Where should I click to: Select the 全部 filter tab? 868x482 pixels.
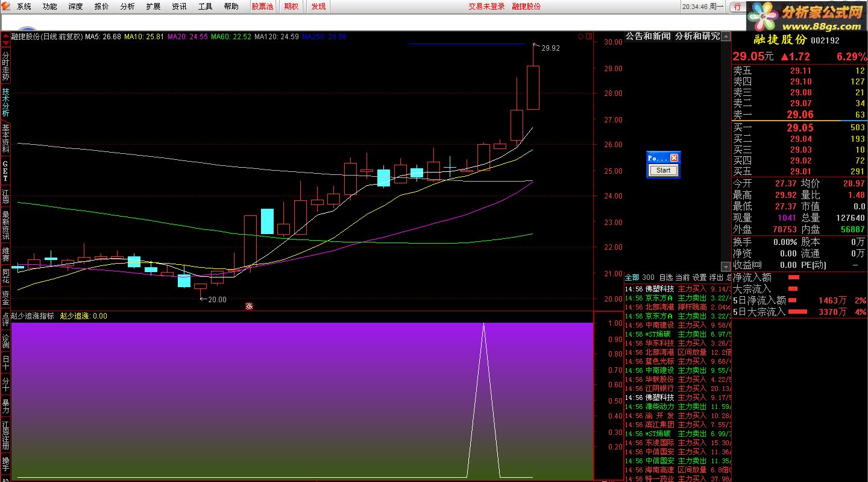tap(632, 277)
